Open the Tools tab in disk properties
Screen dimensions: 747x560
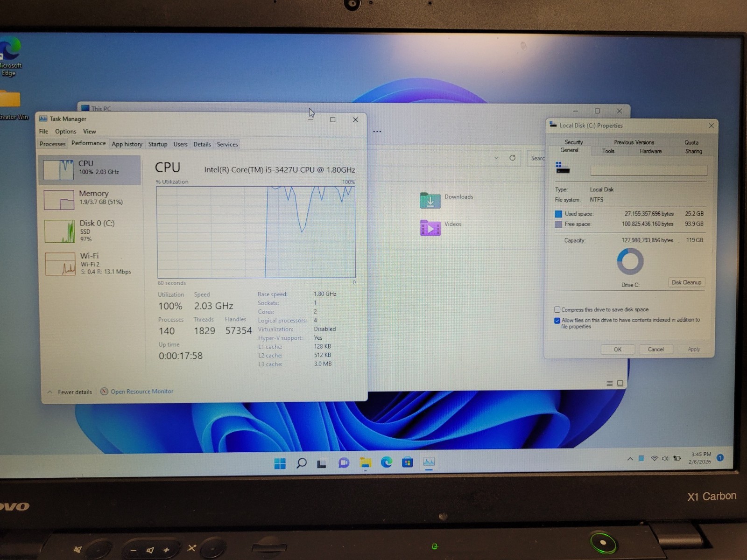(x=608, y=151)
